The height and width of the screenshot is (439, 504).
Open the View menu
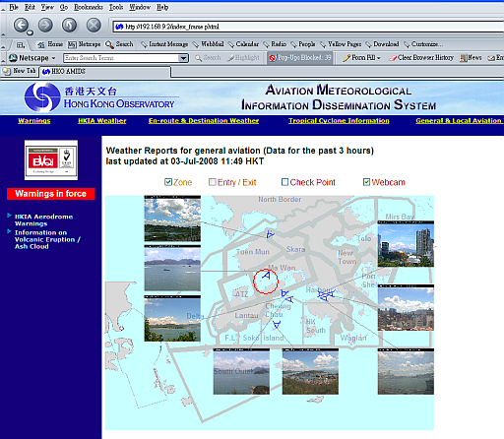(47, 7)
